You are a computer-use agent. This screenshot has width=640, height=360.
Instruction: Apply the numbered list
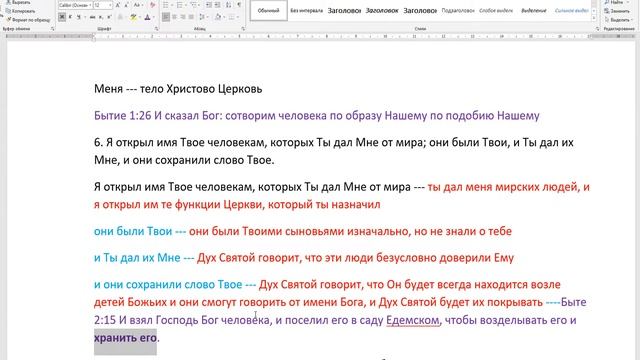tap(180, 5)
